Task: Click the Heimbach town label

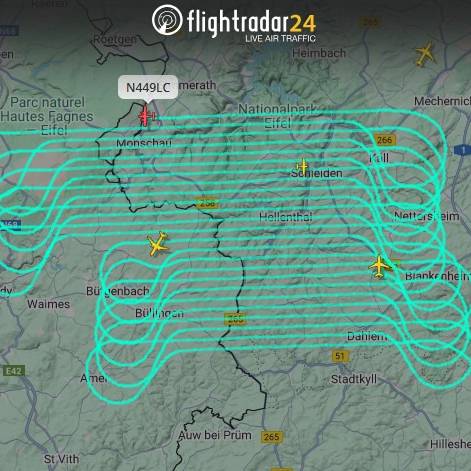Action: pos(319,53)
